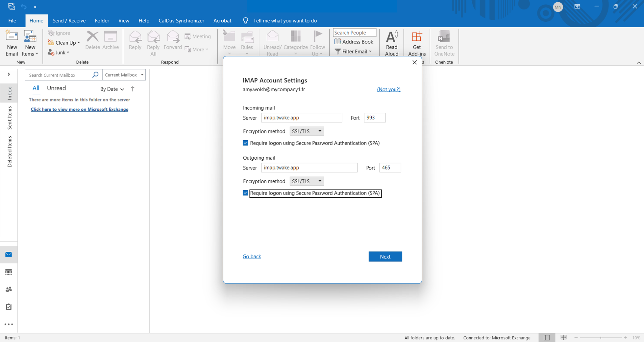Click the Meeting button in Respond group
644x342 pixels.
point(198,36)
